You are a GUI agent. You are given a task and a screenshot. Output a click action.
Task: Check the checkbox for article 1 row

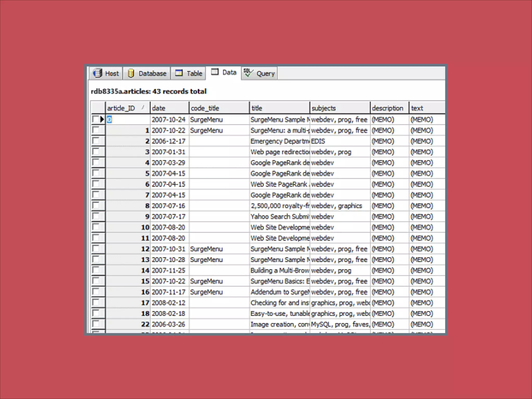tap(96, 130)
